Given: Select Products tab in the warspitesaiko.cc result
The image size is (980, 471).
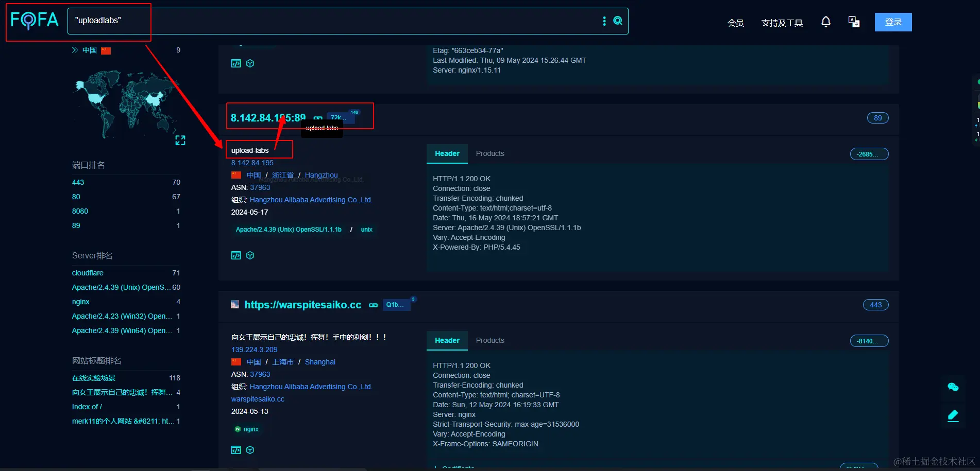Looking at the screenshot, I should (490, 340).
